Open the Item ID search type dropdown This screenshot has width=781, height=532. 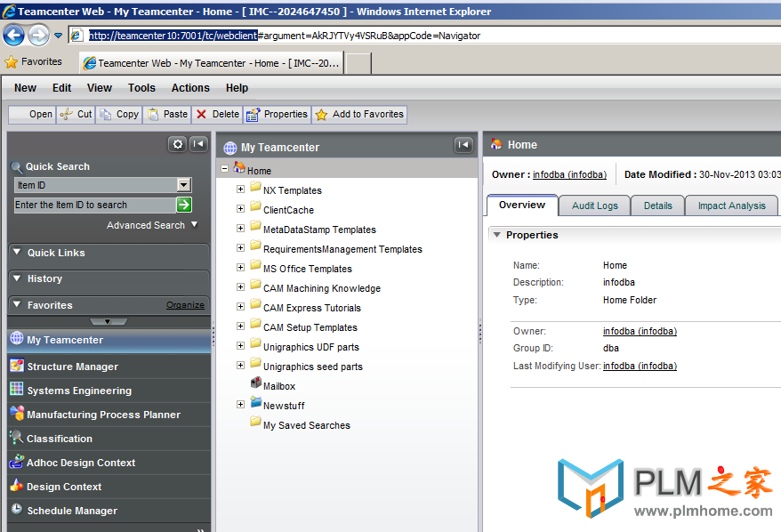[184, 185]
